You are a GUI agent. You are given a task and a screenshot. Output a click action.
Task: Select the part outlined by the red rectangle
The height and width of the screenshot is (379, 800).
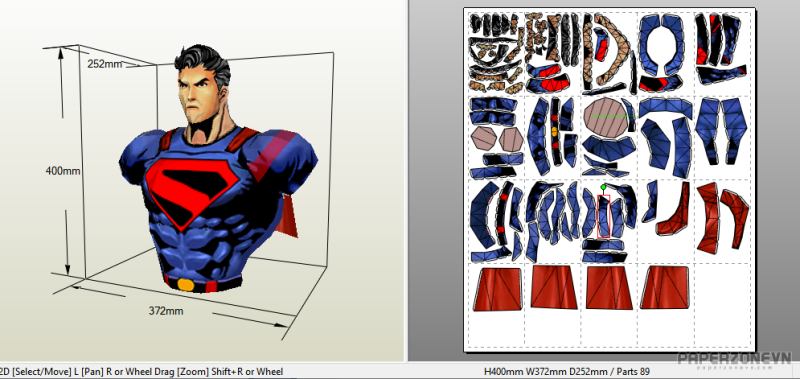tap(604, 216)
